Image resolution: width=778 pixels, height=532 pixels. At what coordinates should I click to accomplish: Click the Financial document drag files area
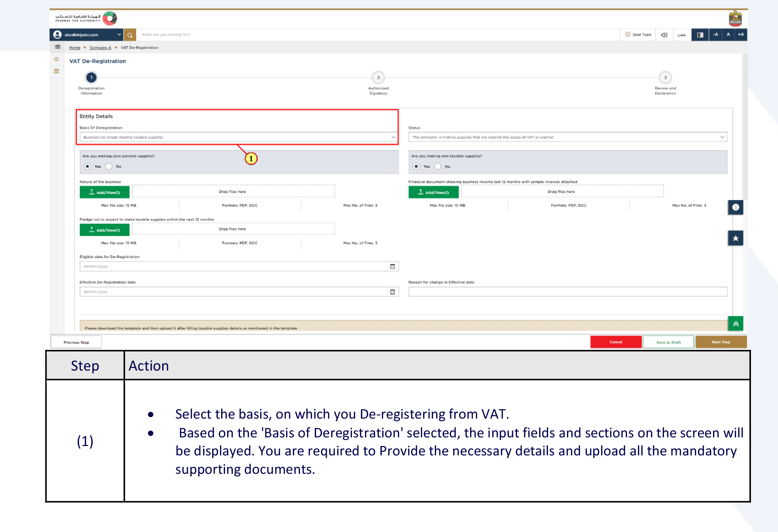click(562, 191)
